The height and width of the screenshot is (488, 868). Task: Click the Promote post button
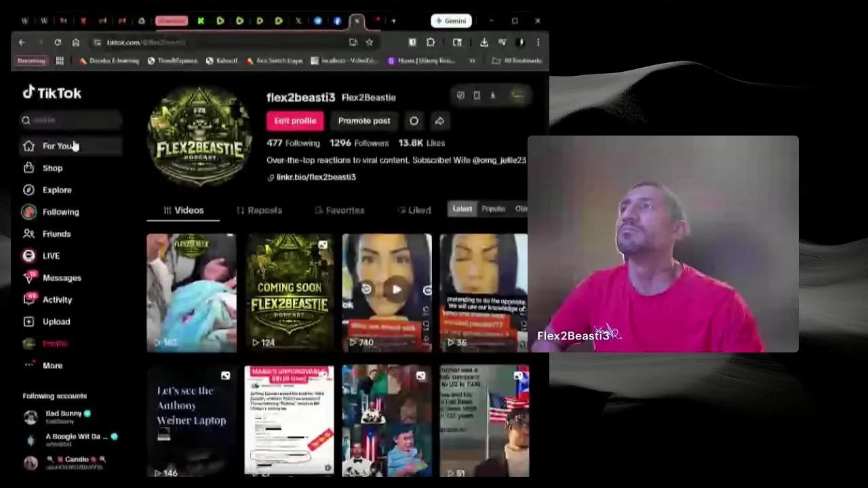tap(364, 121)
